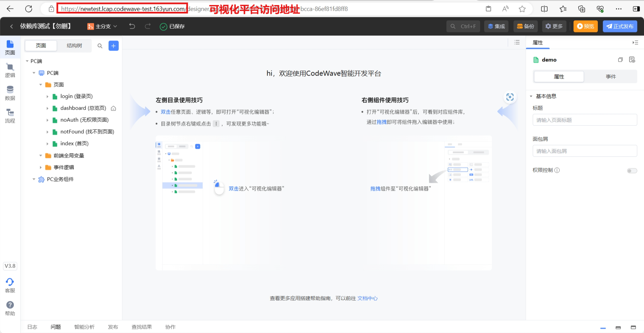Click the 正式发布 publish button
Image resolution: width=644 pixels, height=333 pixels.
[x=620, y=26]
